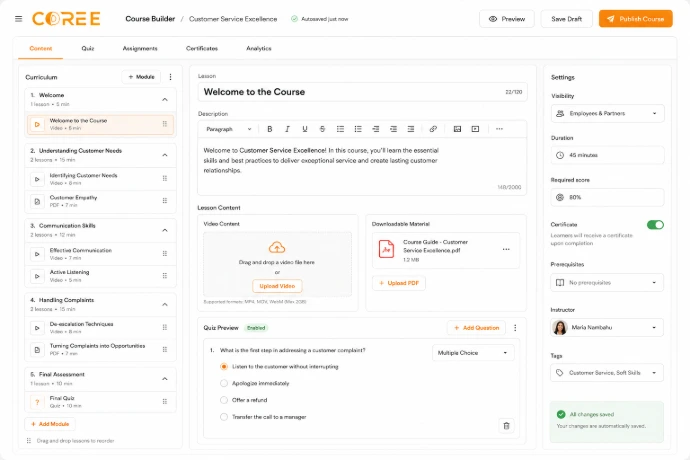Grab drag handle for Effective Communication
This screenshot has height=460, width=690.
165,254
